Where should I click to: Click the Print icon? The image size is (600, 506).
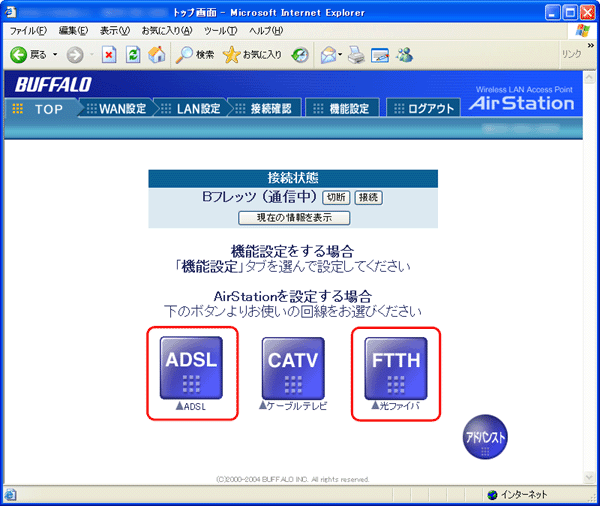356,55
